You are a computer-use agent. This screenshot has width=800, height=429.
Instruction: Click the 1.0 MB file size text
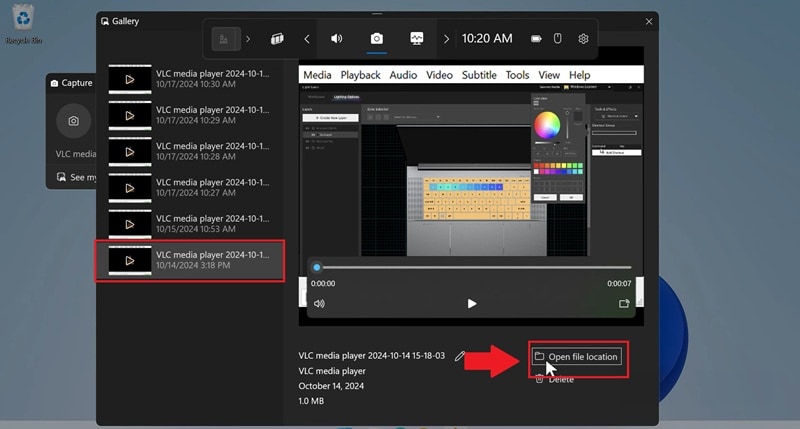click(x=311, y=401)
